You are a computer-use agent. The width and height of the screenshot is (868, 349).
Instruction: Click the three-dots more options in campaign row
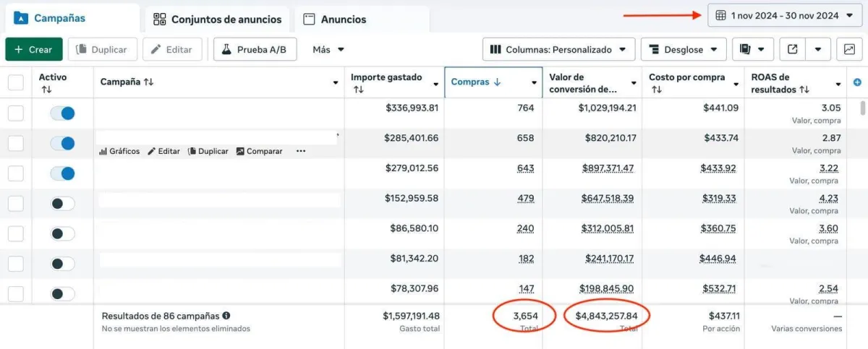(x=301, y=151)
